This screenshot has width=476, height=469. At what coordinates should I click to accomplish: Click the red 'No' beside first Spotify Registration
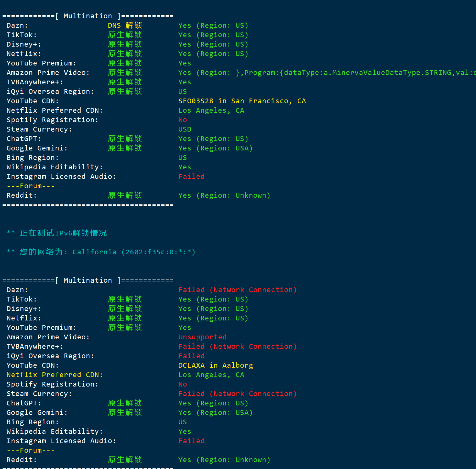tap(183, 120)
